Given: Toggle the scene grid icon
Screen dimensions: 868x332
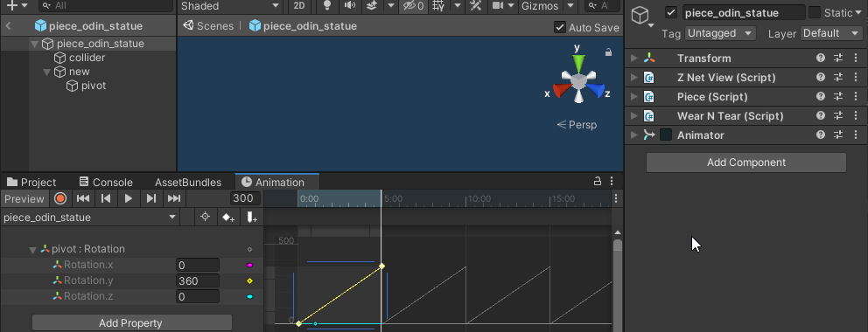Looking at the screenshot, I should (438, 5).
